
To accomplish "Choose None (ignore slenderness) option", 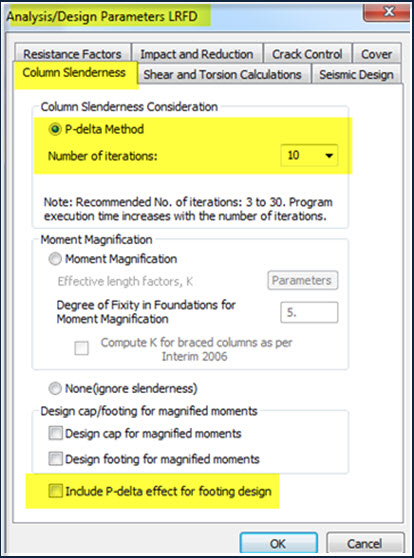I will point(55,389).
